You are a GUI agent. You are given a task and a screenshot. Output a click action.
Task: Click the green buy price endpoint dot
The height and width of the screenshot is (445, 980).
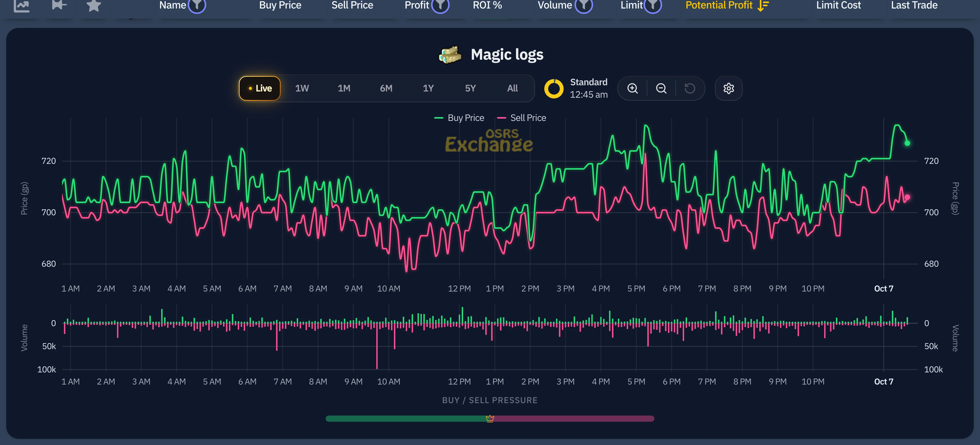(x=907, y=143)
